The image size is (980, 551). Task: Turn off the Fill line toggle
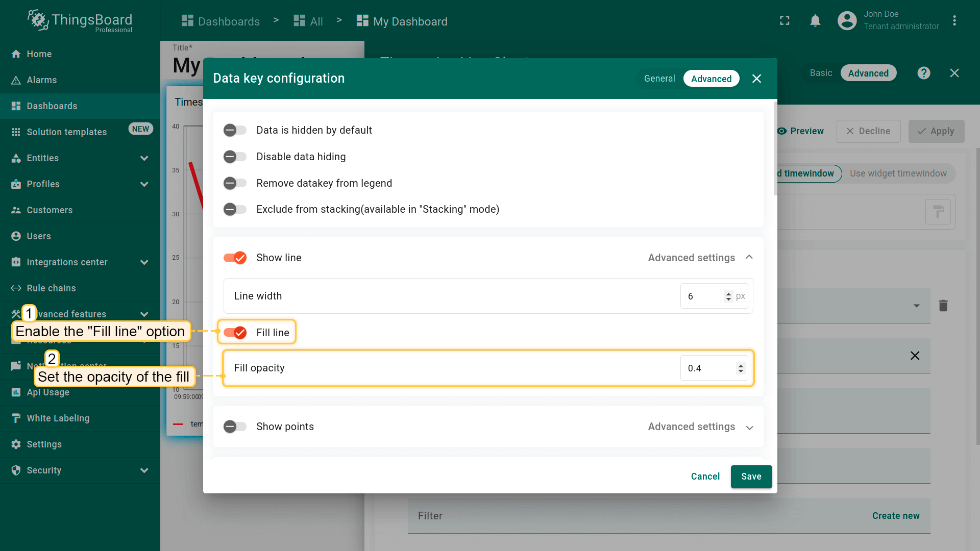[x=235, y=333]
